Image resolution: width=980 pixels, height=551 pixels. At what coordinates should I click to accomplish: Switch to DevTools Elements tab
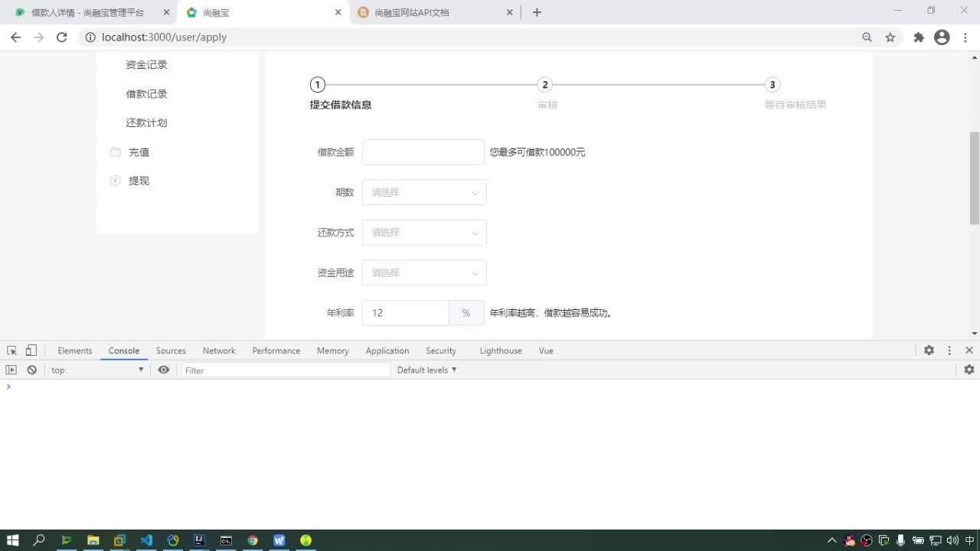pos(75,350)
